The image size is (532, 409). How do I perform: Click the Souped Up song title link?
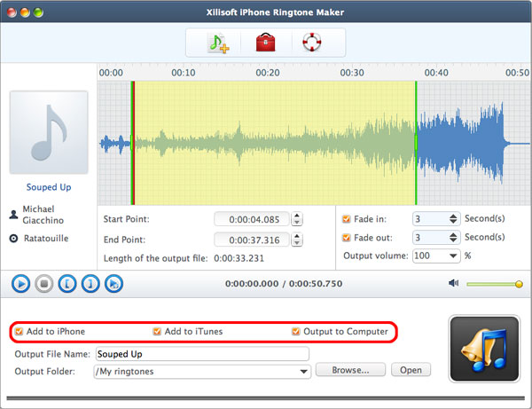point(49,187)
